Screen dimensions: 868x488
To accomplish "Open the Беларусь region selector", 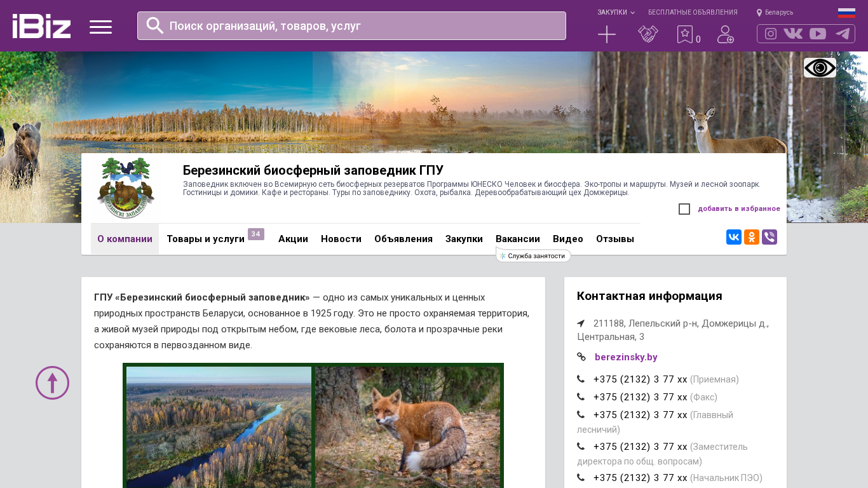I will click(775, 13).
